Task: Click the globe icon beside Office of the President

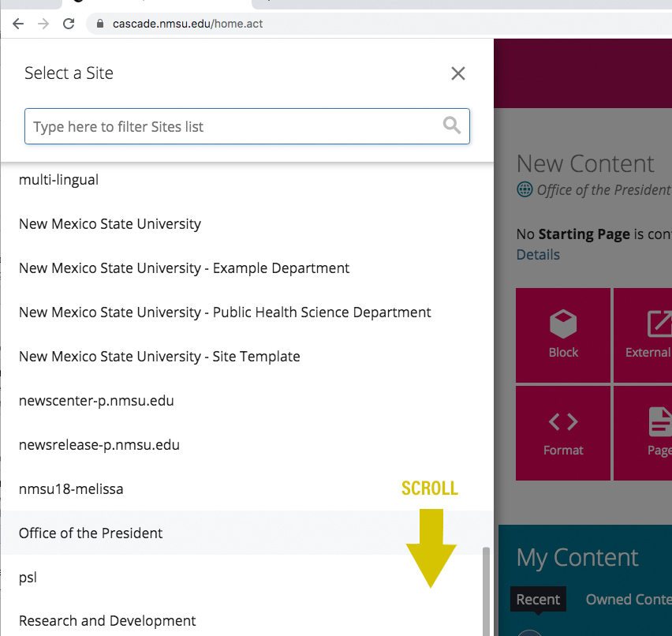Action: point(525,189)
